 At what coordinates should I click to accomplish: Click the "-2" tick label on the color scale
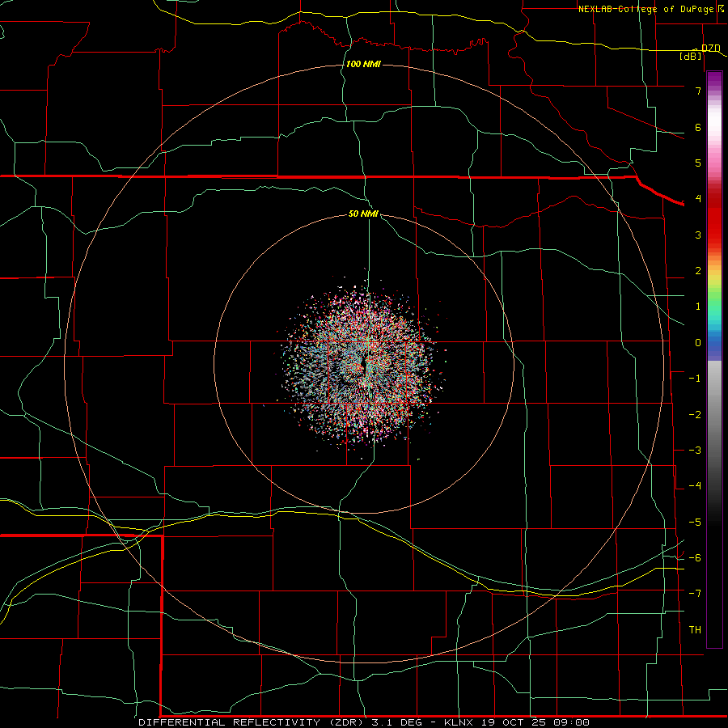695,415
